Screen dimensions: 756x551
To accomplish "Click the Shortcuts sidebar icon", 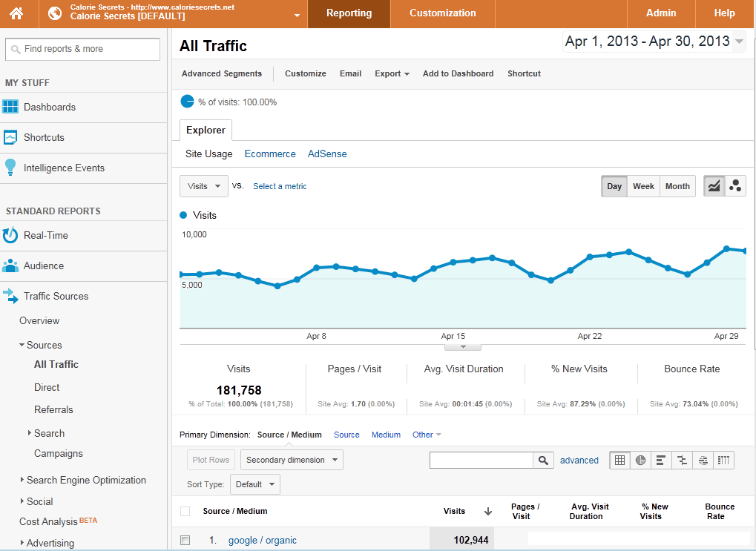I will tap(10, 137).
